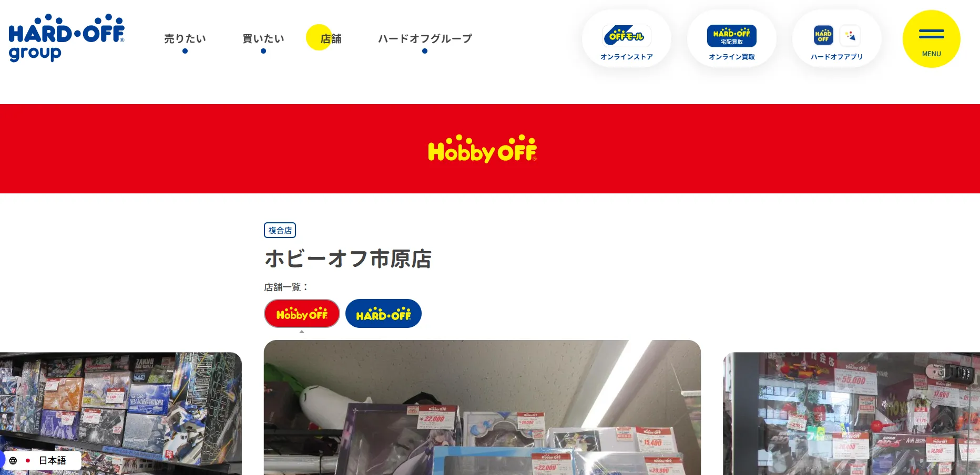Open the yellow MENU hamburger button
This screenshot has height=475, width=980.
click(931, 39)
